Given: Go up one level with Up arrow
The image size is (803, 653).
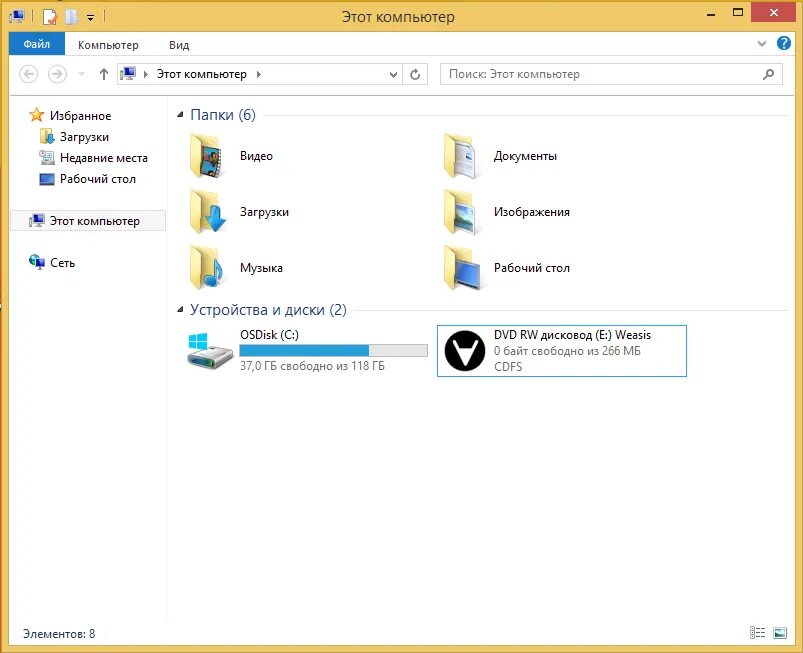Looking at the screenshot, I should pyautogui.click(x=104, y=74).
